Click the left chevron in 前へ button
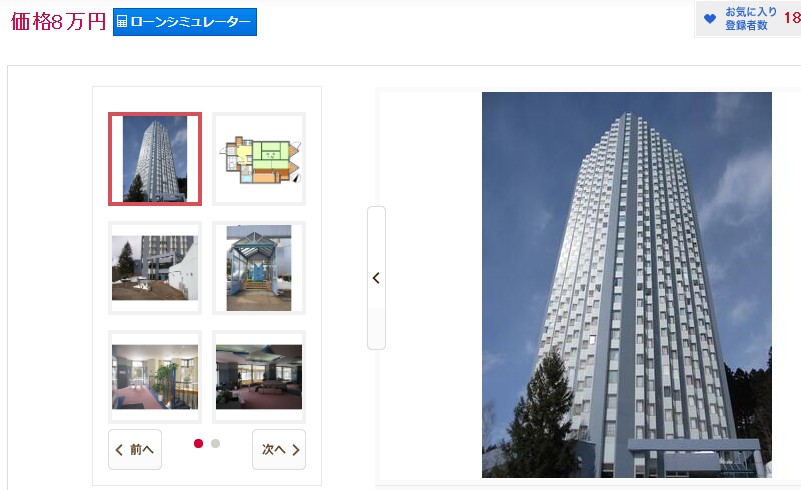The width and height of the screenshot is (801, 490). tap(120, 450)
